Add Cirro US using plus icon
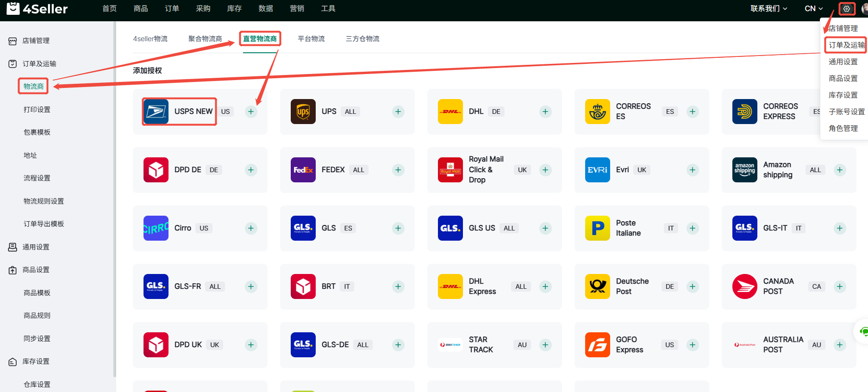The height and width of the screenshot is (392, 868). (x=251, y=228)
